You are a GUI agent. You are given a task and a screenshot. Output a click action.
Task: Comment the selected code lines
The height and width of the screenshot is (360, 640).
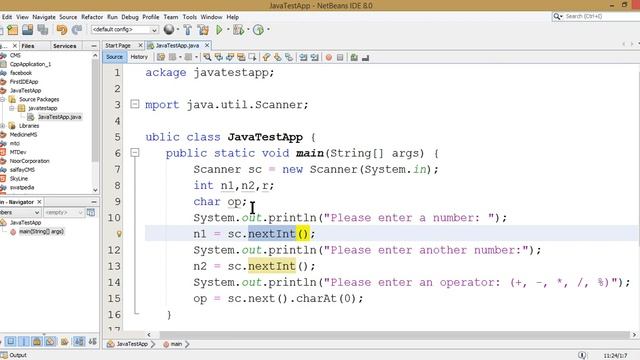(x=354, y=58)
